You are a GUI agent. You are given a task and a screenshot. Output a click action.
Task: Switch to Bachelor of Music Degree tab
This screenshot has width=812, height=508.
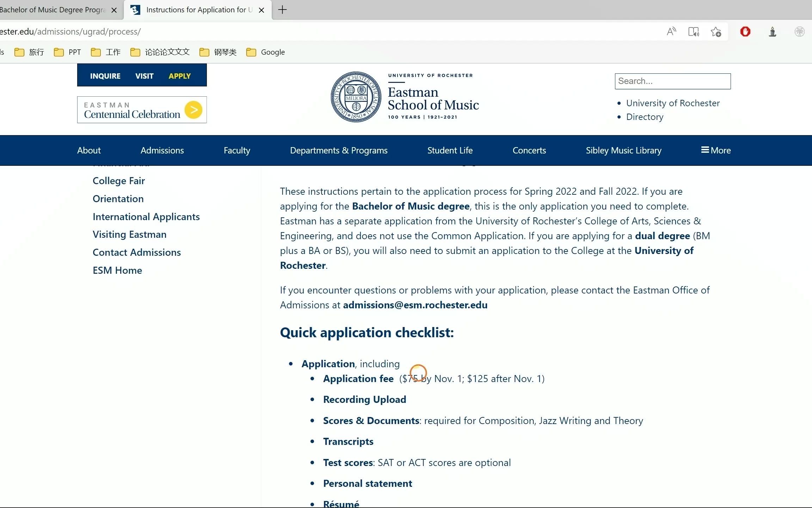click(x=53, y=10)
